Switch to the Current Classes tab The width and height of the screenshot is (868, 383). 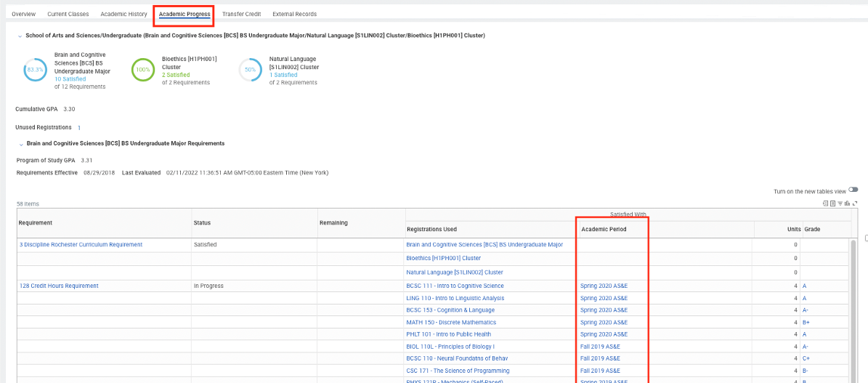(68, 14)
